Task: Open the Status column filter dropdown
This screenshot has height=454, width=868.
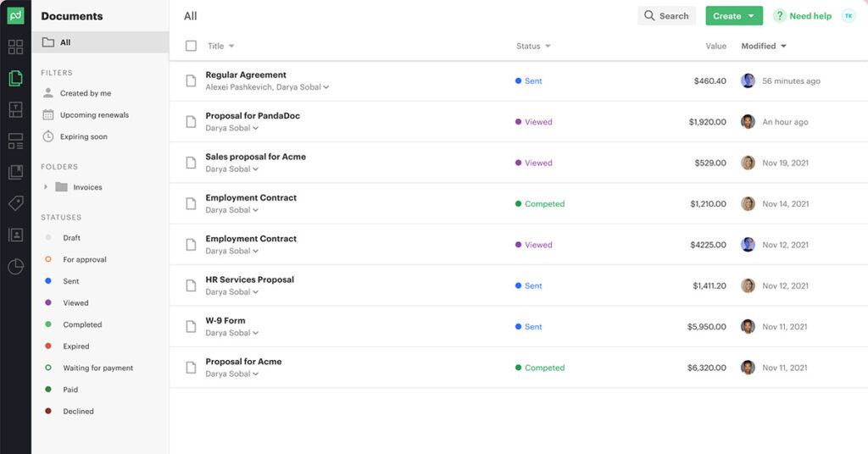Action: (548, 47)
